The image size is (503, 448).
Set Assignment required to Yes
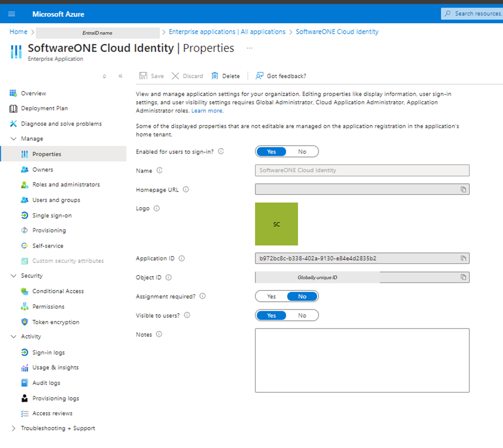[271, 296]
